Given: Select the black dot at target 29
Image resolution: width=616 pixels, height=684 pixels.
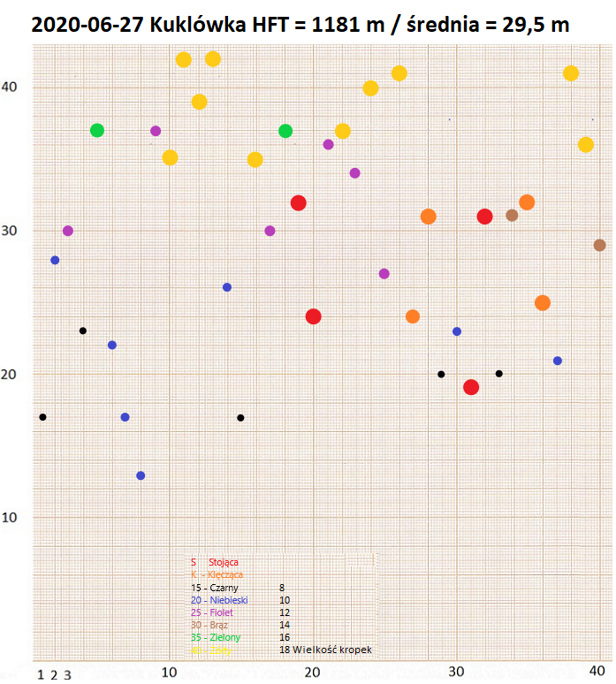Looking at the screenshot, I should click(x=441, y=375).
